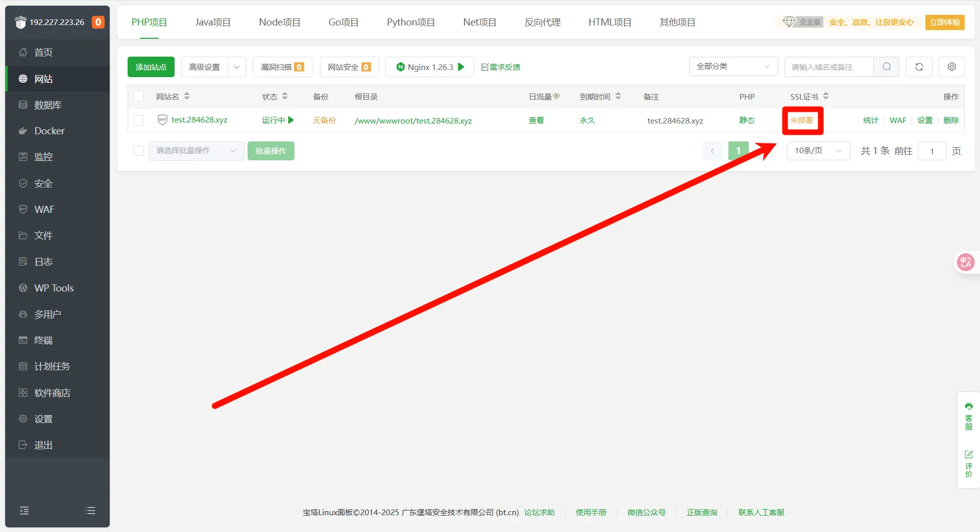Click the refresh list icon button
Viewport: 980px width, 532px height.
[919, 67]
